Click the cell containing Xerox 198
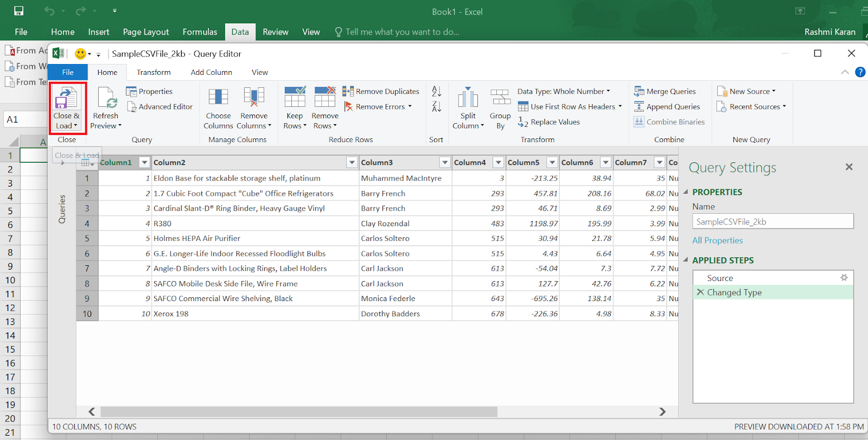Viewport: 868px width, 440px height. (x=255, y=314)
